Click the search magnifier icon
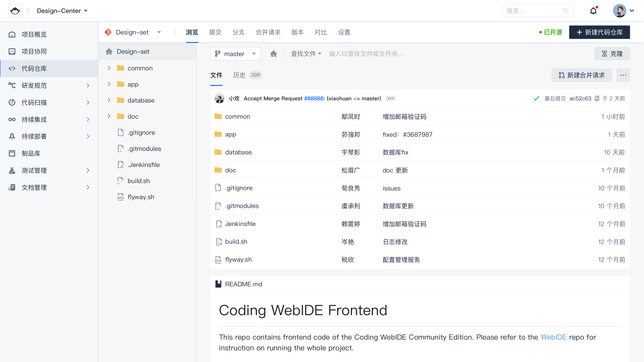The height and width of the screenshot is (362, 644). [566, 11]
